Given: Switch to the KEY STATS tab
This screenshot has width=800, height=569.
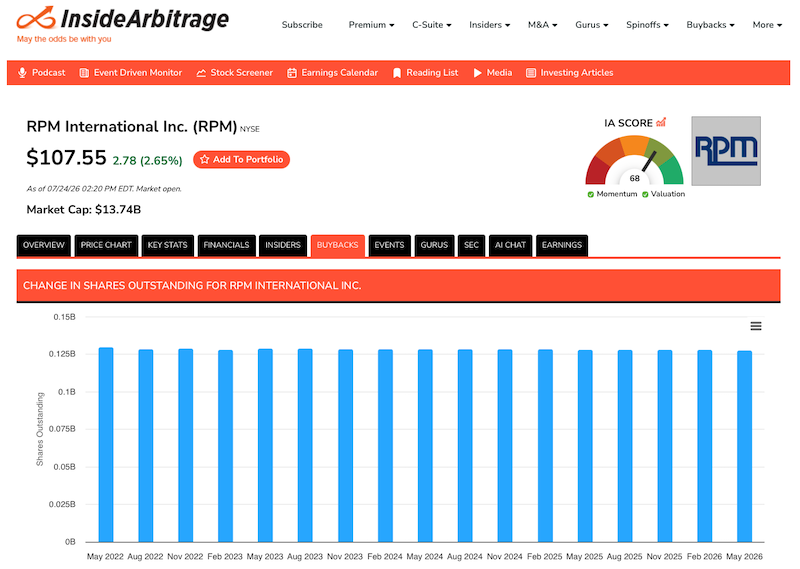Looking at the screenshot, I should (167, 245).
